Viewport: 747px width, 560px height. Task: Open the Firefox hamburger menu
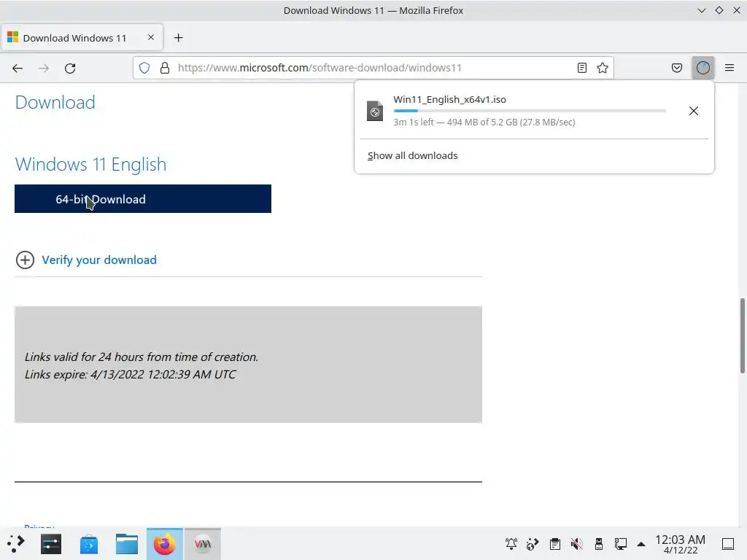click(729, 68)
